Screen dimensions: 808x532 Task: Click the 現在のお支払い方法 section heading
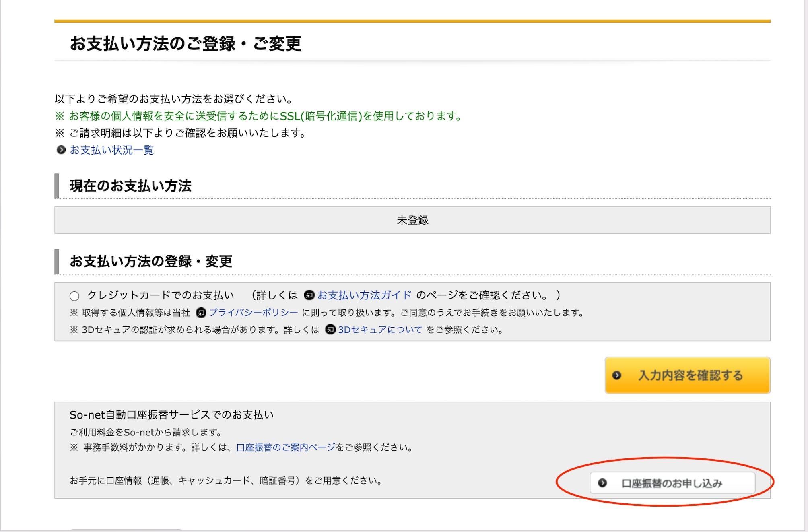[130, 186]
